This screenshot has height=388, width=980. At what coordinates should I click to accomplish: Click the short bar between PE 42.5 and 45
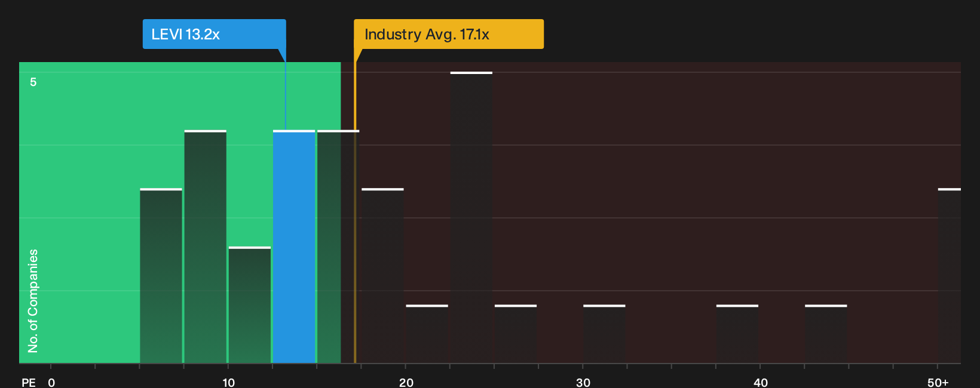(x=826, y=334)
